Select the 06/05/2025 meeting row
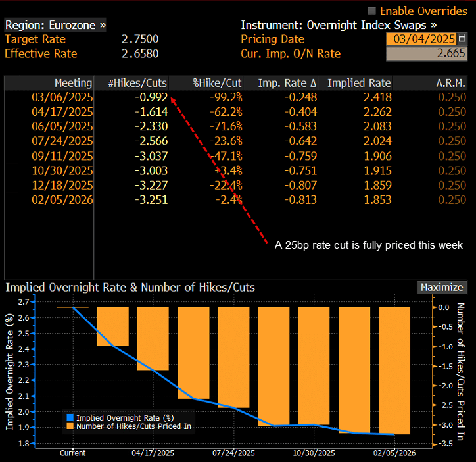 pos(235,126)
